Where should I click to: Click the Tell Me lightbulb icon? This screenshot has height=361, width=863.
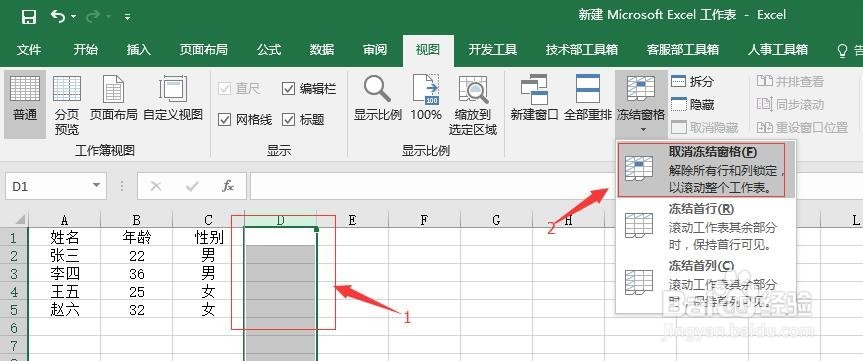click(x=842, y=51)
